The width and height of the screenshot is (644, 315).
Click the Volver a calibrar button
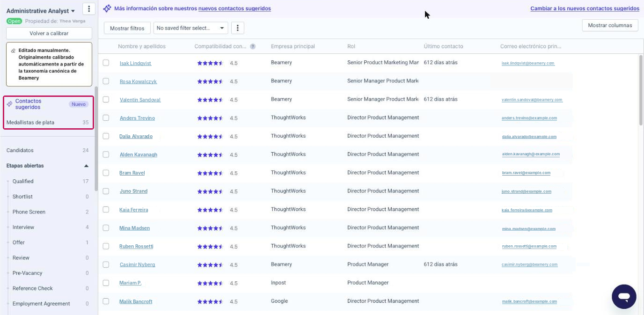[x=49, y=33]
